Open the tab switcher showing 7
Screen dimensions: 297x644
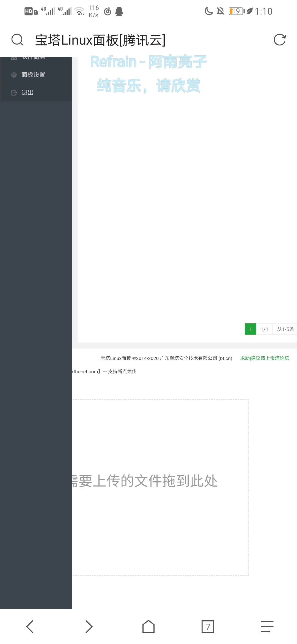208,627
